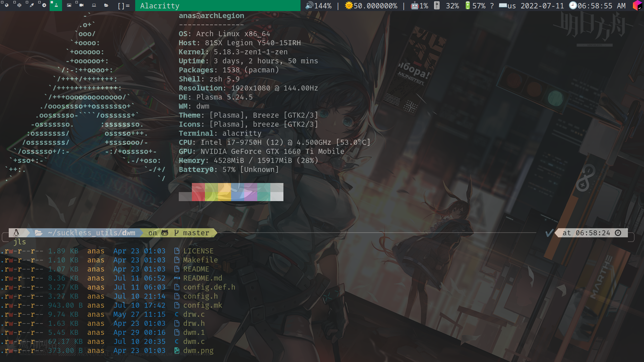644x362 pixels.
Task: Click the README.md file name
Action: 203,278
